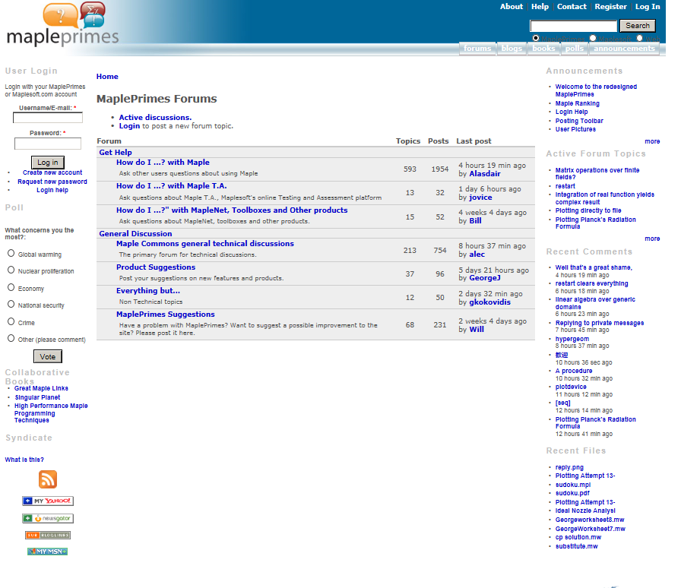700x588 pixels.
Task: Click the MaplePrimes logo
Action: pos(62,24)
